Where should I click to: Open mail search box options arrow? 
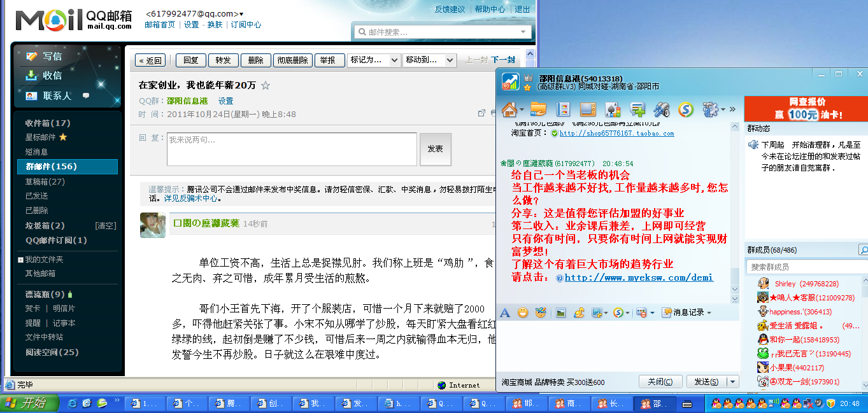pyautogui.click(x=525, y=31)
